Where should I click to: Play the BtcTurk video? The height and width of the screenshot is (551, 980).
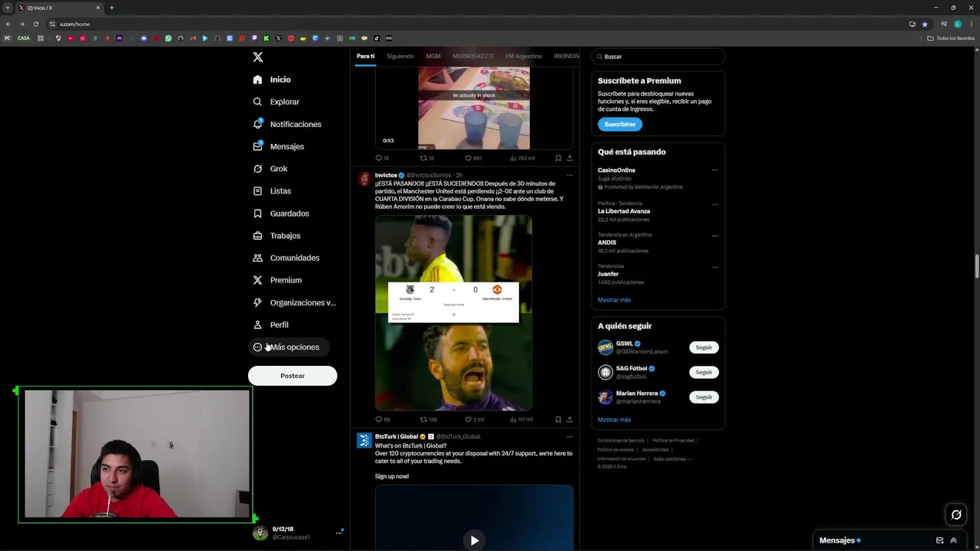(474, 540)
